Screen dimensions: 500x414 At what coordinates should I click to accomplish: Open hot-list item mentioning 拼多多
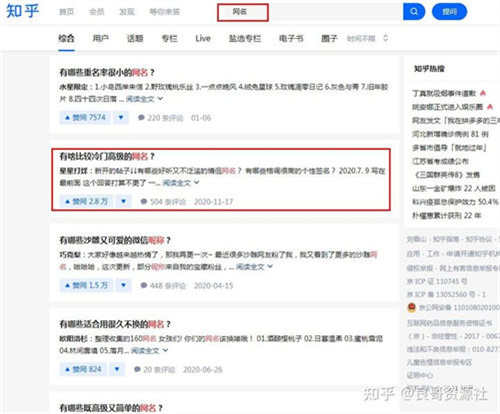[x=456, y=120]
